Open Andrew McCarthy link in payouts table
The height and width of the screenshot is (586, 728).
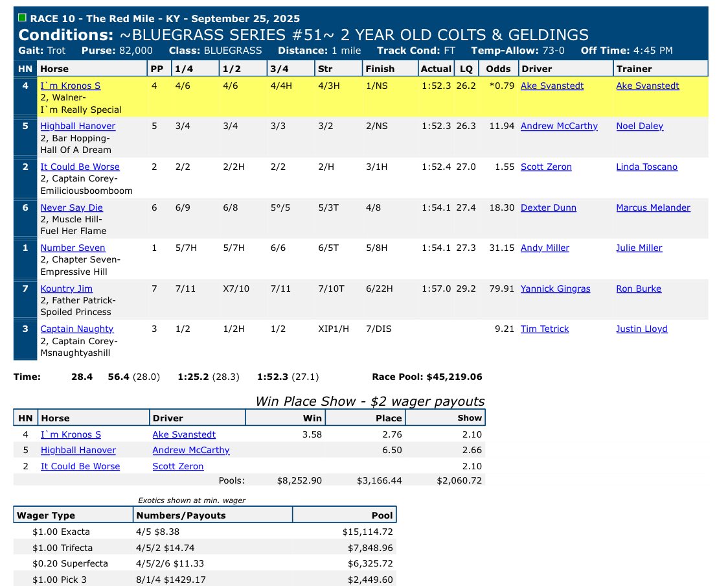click(191, 451)
